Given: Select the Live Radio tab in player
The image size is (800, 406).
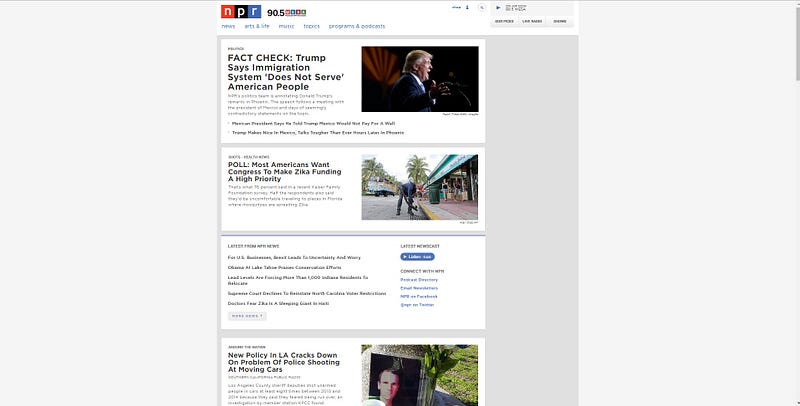Looking at the screenshot, I should pyautogui.click(x=532, y=21).
